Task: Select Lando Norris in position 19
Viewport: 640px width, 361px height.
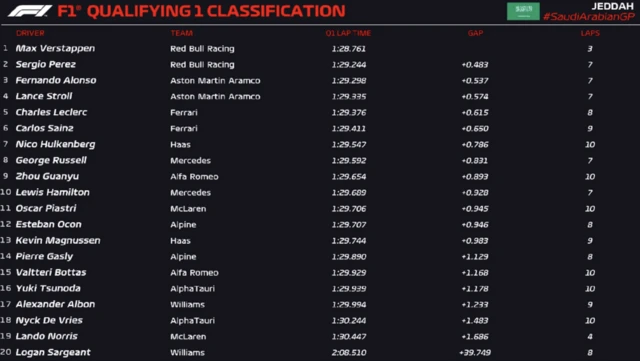Action: tap(47, 336)
